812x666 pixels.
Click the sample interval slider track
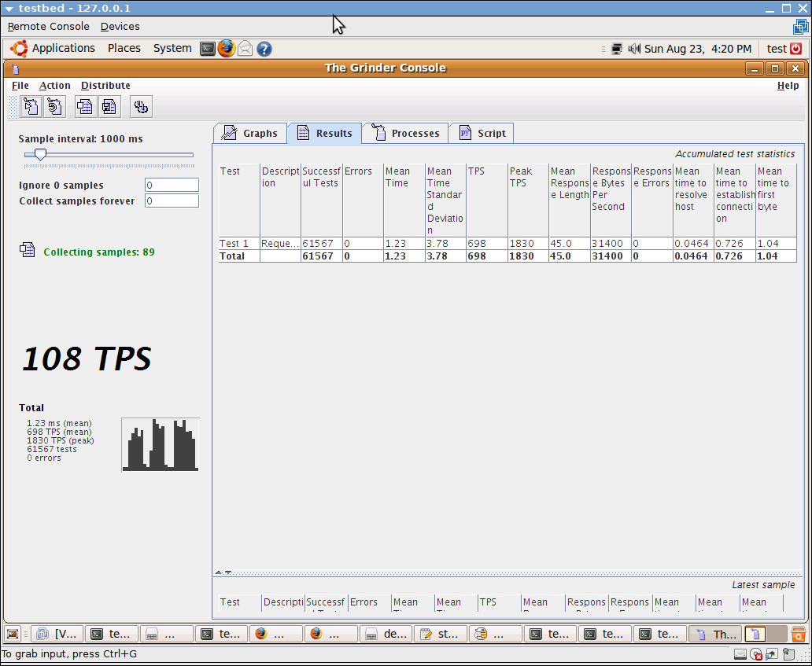coord(109,155)
